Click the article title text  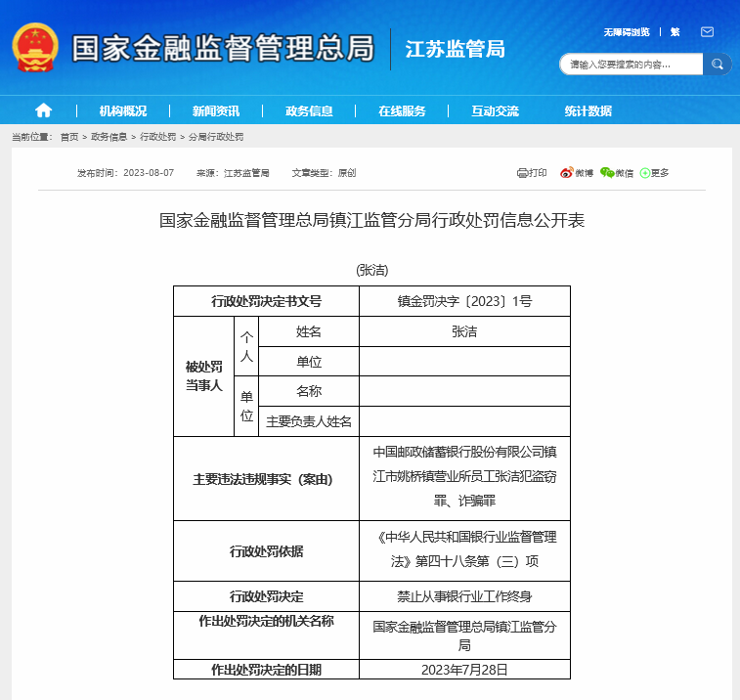[371, 220]
